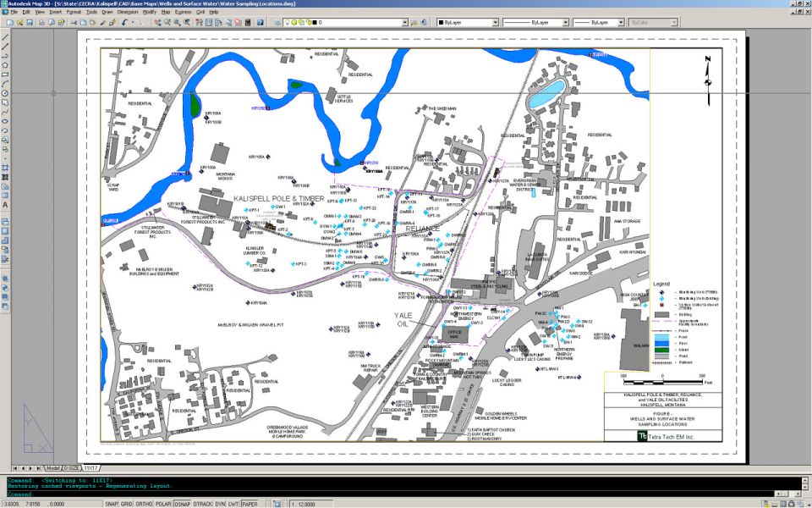Toggle POLAR tracking in status bar
The height and width of the screenshot is (508, 812).
coord(163,504)
